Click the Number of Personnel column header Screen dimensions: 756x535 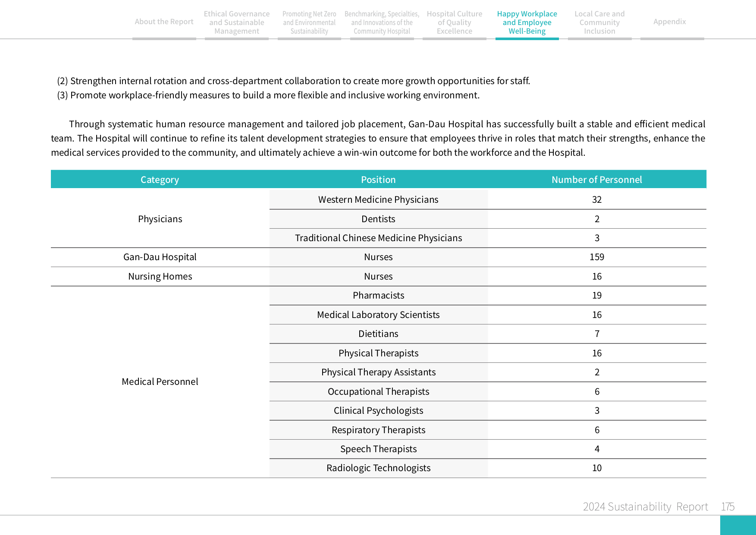click(x=597, y=179)
